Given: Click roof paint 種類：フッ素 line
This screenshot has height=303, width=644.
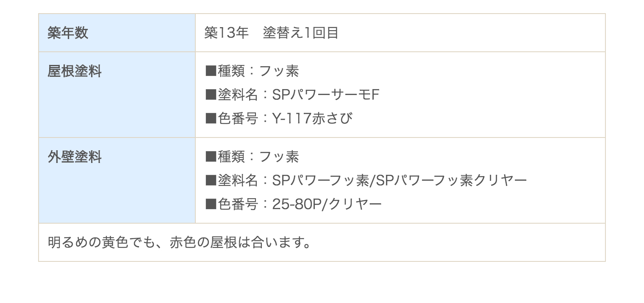Looking at the screenshot, I should tap(252, 71).
